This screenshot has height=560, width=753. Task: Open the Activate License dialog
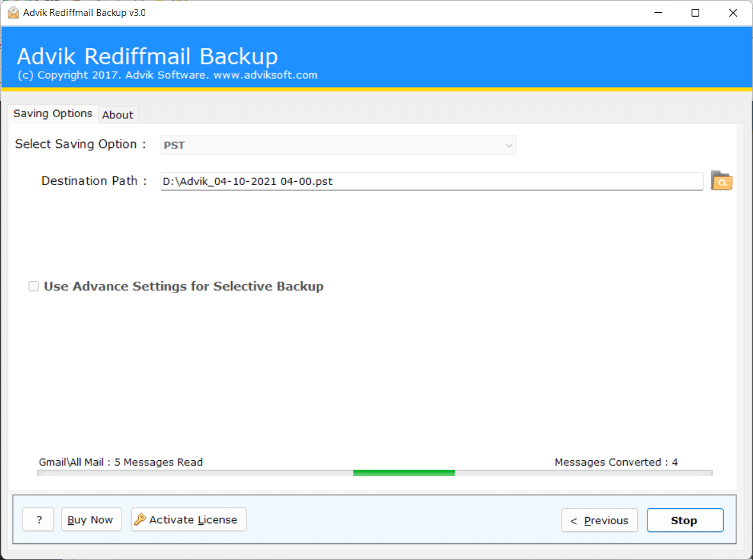pos(189,520)
